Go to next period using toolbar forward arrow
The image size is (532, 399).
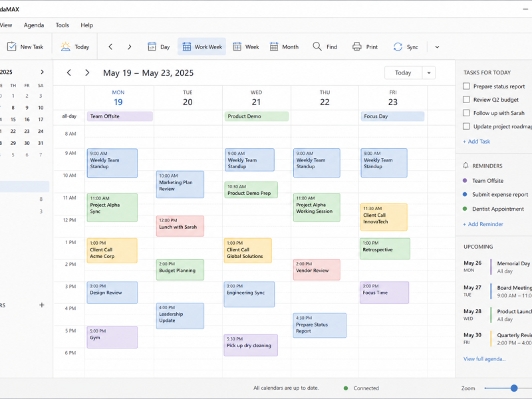[129, 47]
